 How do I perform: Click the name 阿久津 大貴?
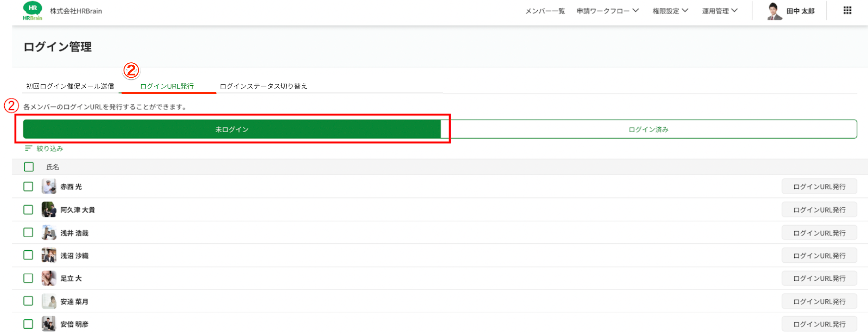[78, 210]
